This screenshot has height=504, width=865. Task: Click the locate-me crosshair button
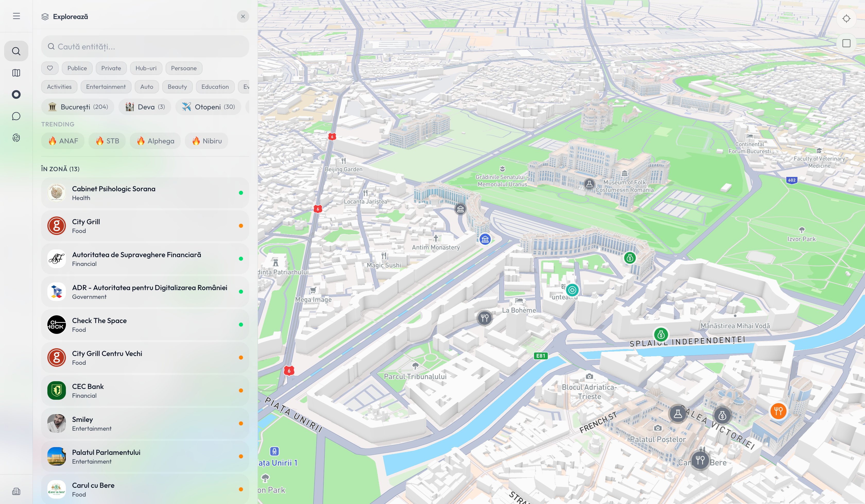pos(846,19)
